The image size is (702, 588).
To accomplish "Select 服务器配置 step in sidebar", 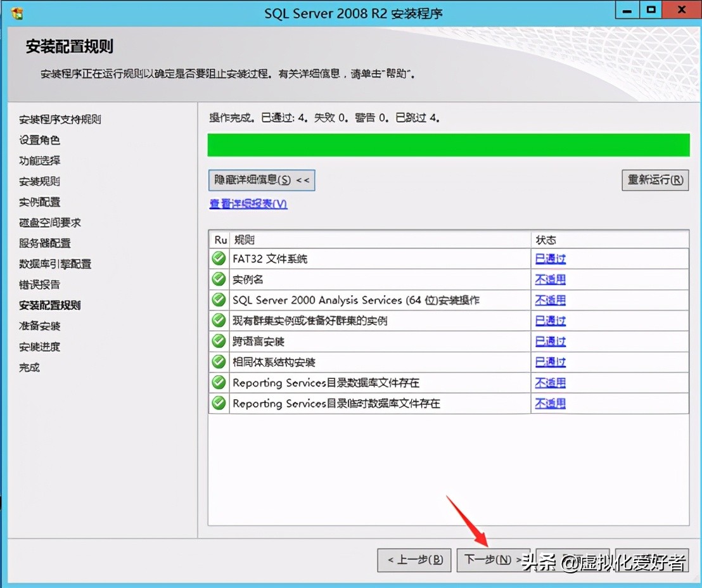I will (45, 243).
